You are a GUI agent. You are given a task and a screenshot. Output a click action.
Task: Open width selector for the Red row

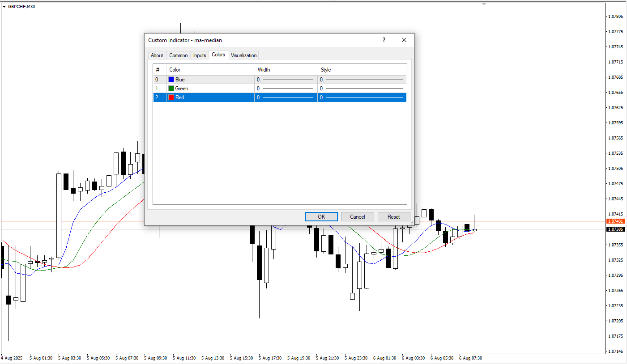[x=286, y=97]
